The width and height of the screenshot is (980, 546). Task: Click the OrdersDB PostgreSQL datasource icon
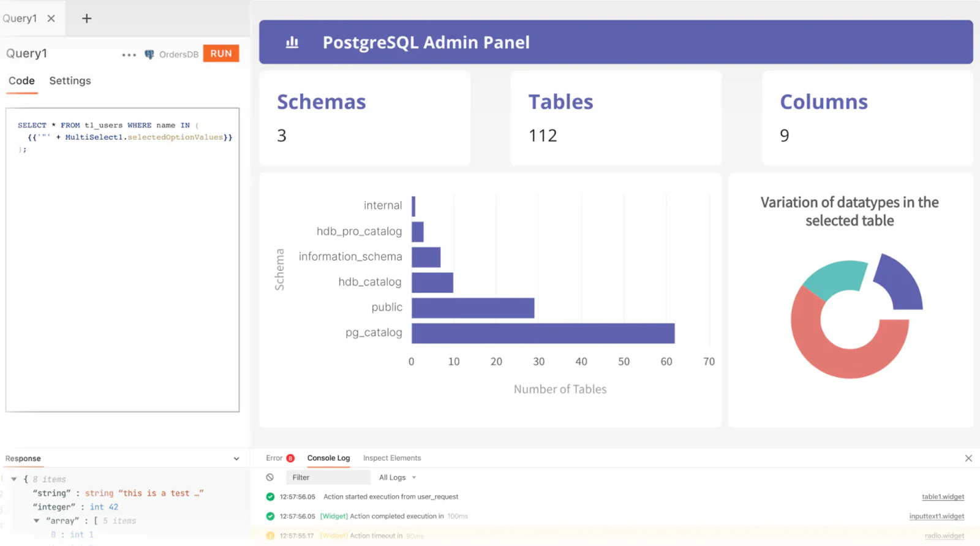click(149, 55)
